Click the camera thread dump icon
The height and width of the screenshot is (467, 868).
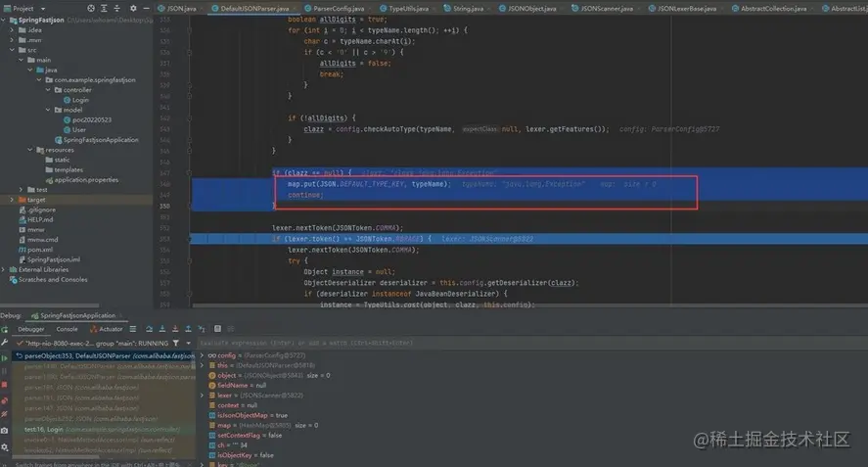[5, 431]
